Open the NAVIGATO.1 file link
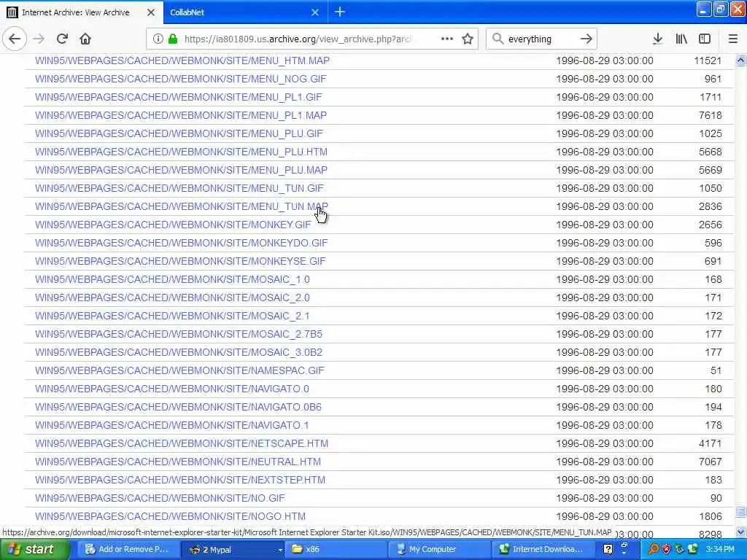 tap(172, 425)
